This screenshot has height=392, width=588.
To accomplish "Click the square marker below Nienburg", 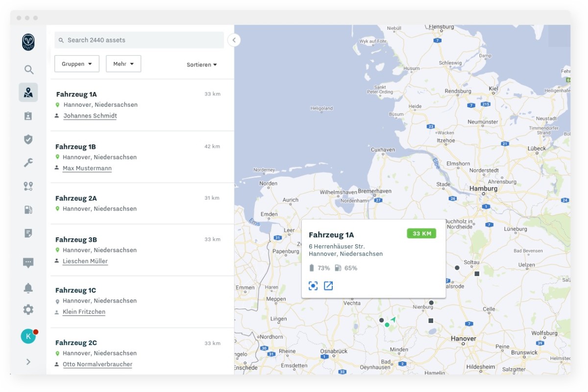I will click(431, 321).
